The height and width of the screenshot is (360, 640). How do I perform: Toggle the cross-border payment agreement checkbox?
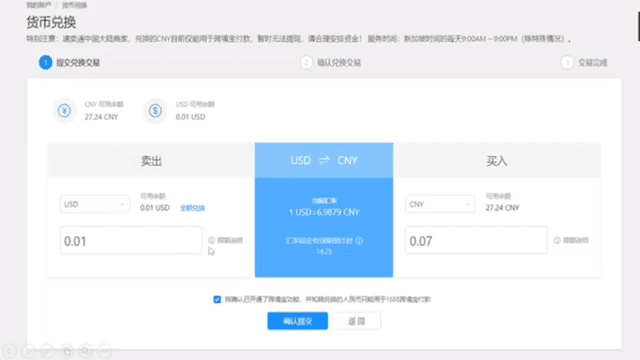tap(217, 299)
